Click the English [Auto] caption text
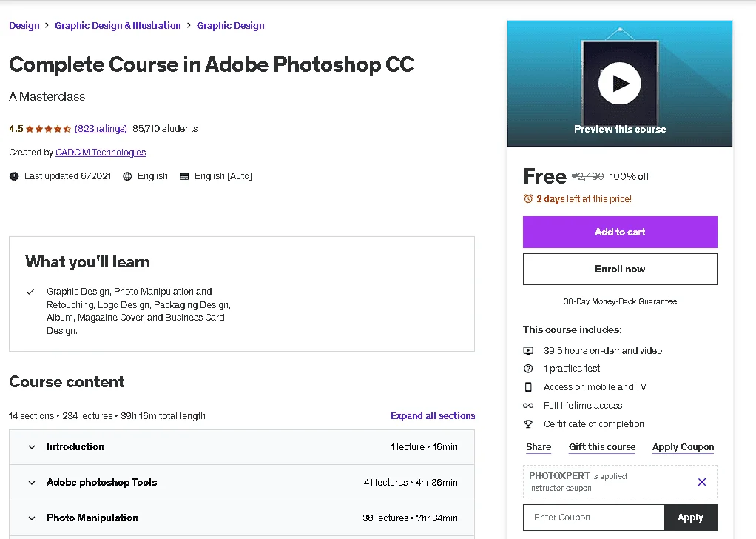The height and width of the screenshot is (539, 756). [223, 176]
